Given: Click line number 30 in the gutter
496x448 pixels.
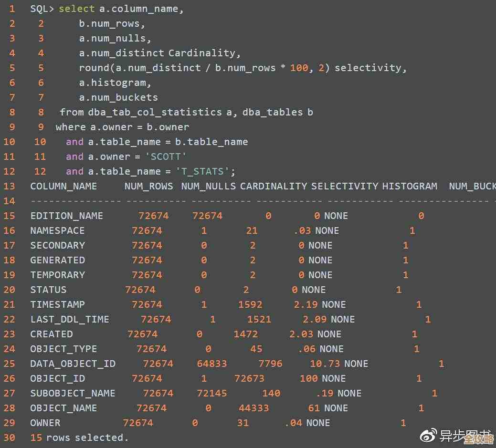Looking at the screenshot, I should click(10, 438).
